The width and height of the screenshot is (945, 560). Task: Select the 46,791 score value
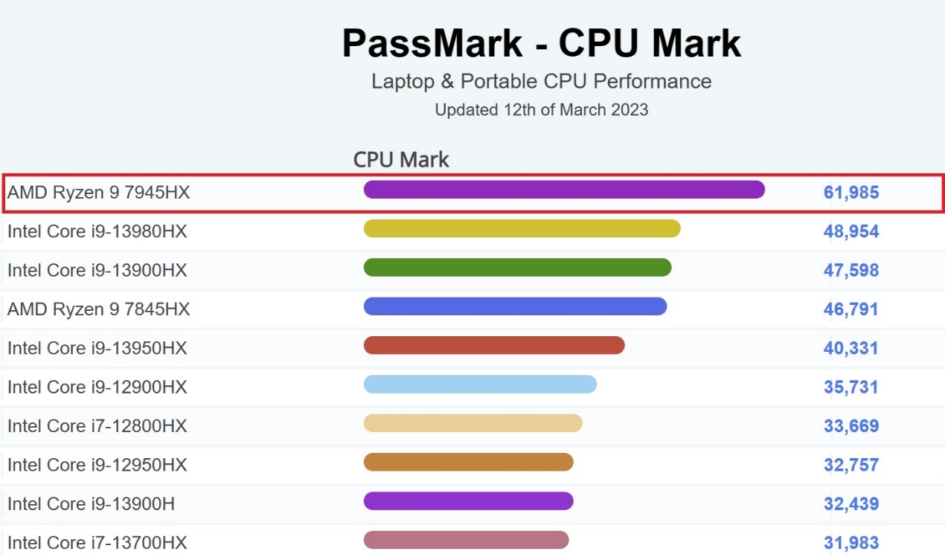point(851,309)
